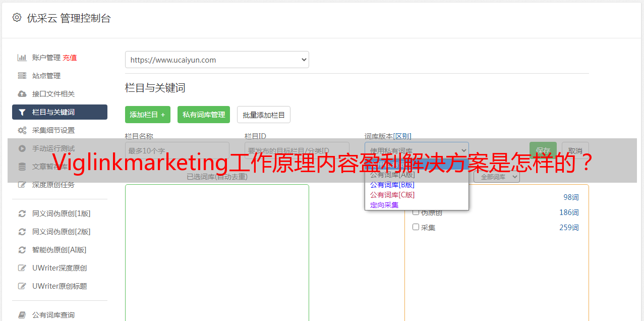Screen dimensions: 644x321
Task: Click the bar chart icon for 账户管理
Action: (22, 58)
